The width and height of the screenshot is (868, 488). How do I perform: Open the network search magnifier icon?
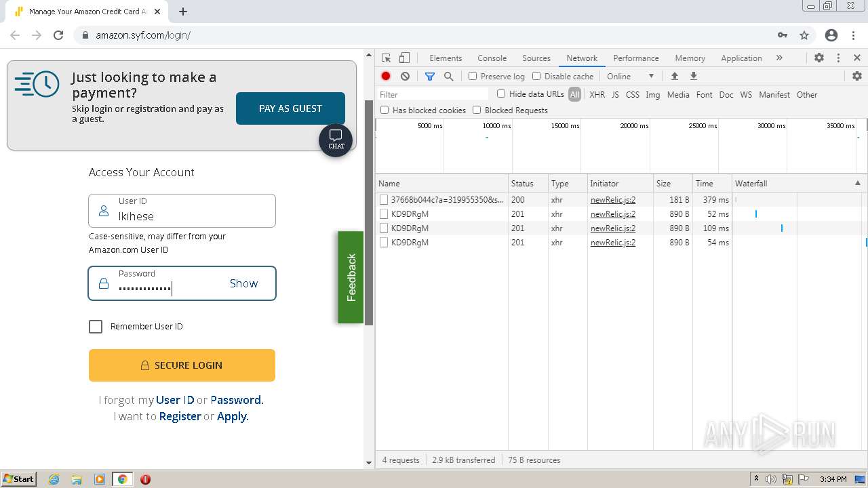pos(448,77)
